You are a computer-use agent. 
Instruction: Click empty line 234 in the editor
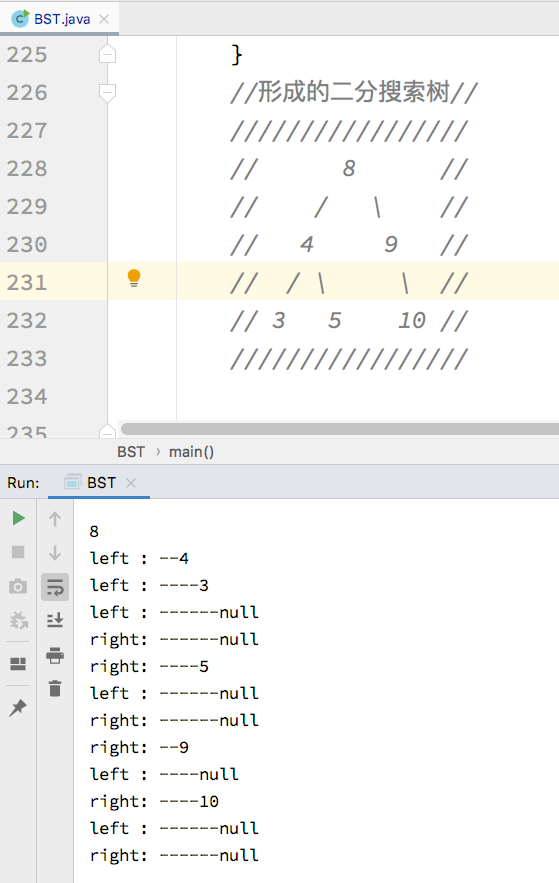click(x=366, y=396)
